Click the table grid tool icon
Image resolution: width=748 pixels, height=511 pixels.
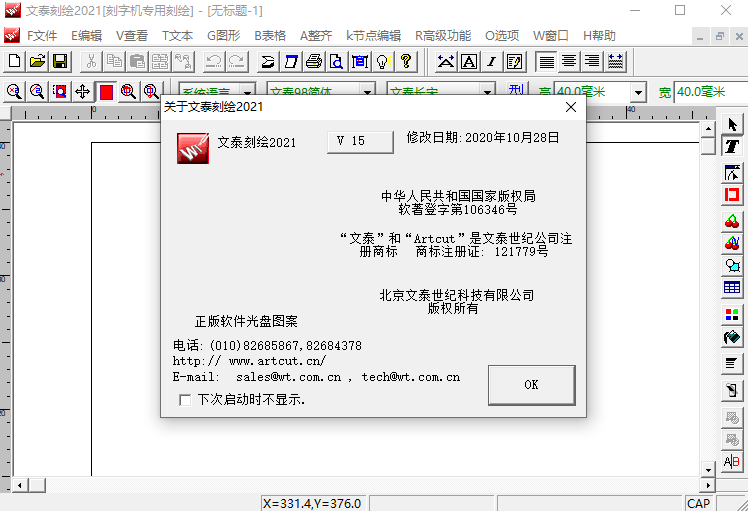coord(732,288)
